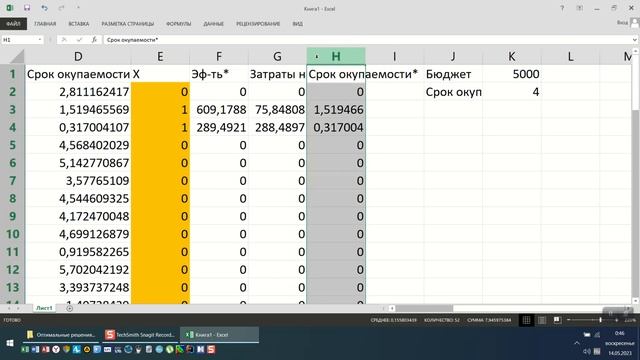Click the confirm entry checkmark icon
Screen dimensions: 640x360
(79, 40)
